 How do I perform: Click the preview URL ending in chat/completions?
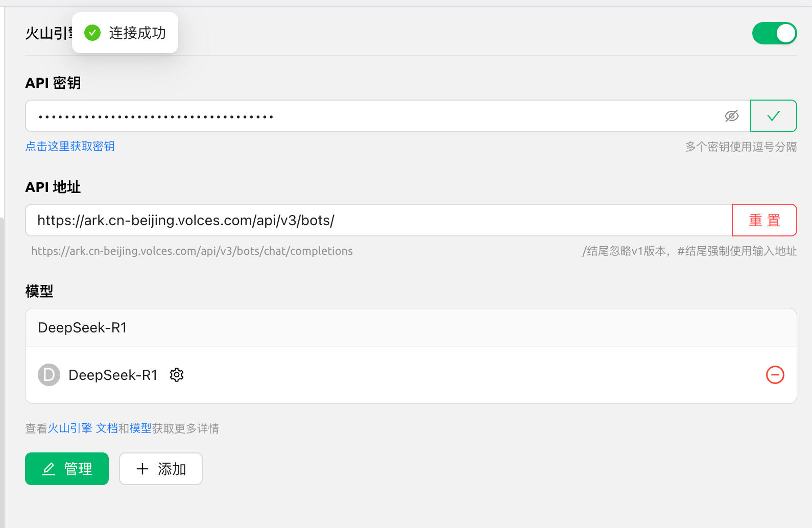click(x=192, y=251)
